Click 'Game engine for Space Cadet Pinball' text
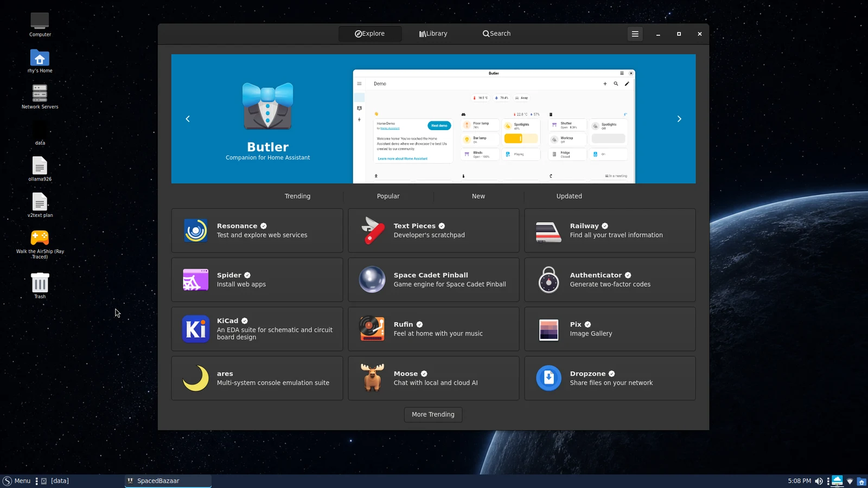The height and width of the screenshot is (488, 868). 450,285
